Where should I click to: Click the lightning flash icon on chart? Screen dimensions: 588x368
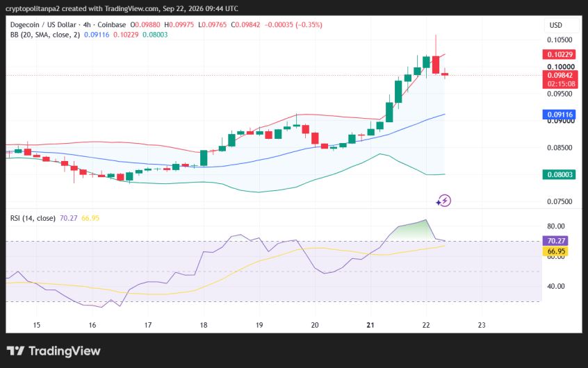[444, 201]
